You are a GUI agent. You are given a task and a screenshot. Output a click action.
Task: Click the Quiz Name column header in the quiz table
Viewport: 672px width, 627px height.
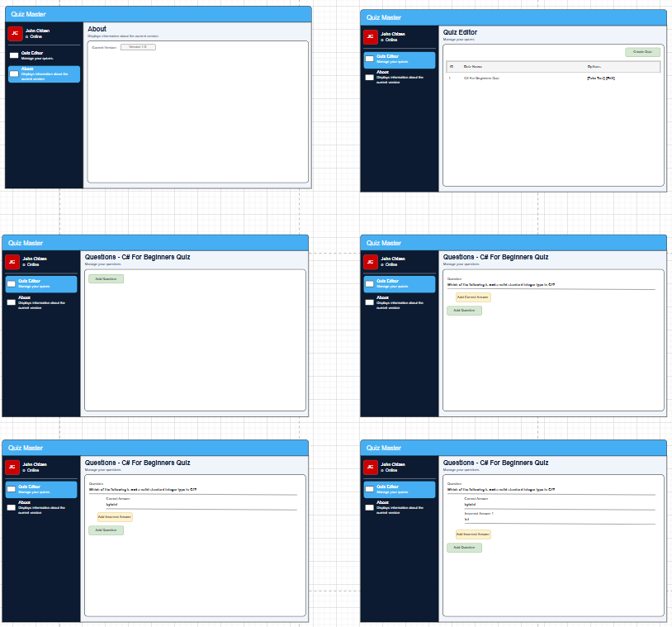pyautogui.click(x=473, y=66)
